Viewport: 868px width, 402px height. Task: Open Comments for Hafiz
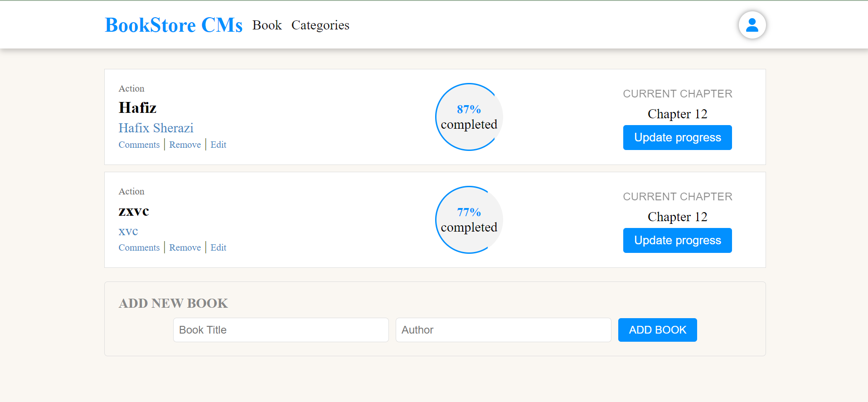tap(139, 145)
